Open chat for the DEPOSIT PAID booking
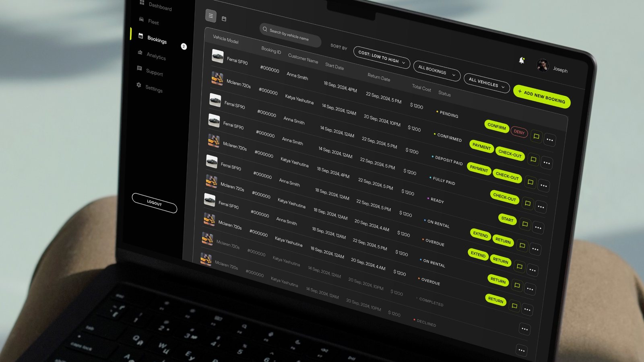644x362 pixels. [530, 182]
